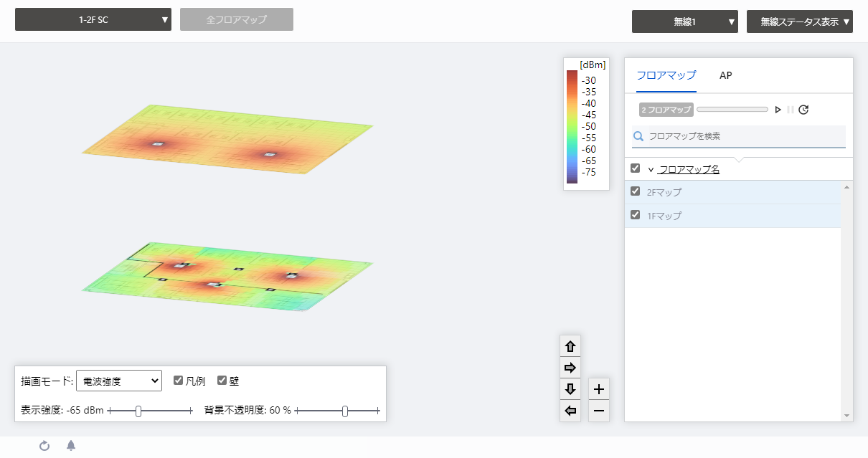Click the down arrow pan button
The width and height of the screenshot is (868, 458).
570,389
